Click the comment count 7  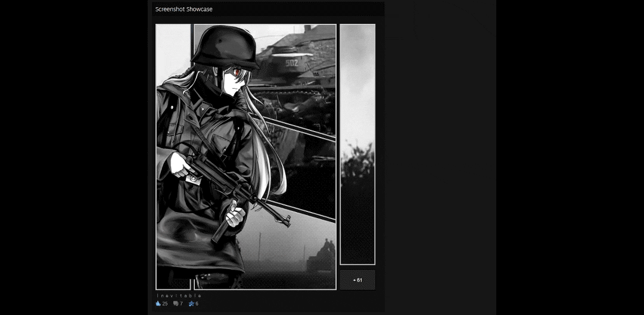pos(181,304)
